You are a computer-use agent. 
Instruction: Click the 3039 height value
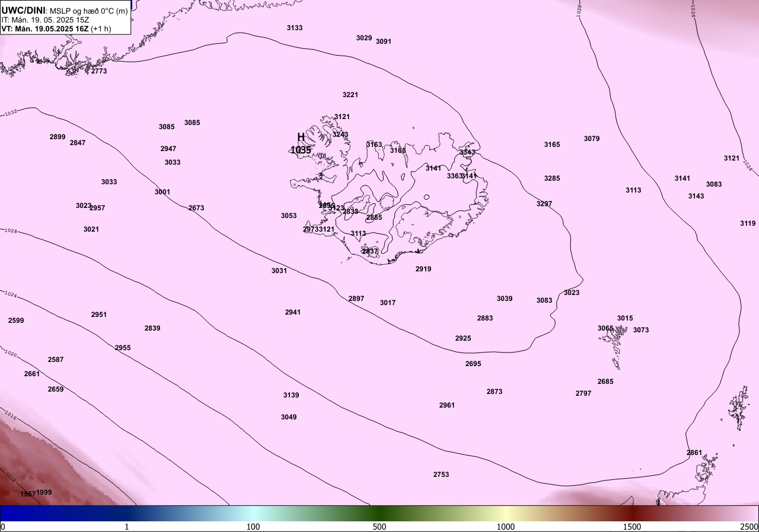click(505, 299)
